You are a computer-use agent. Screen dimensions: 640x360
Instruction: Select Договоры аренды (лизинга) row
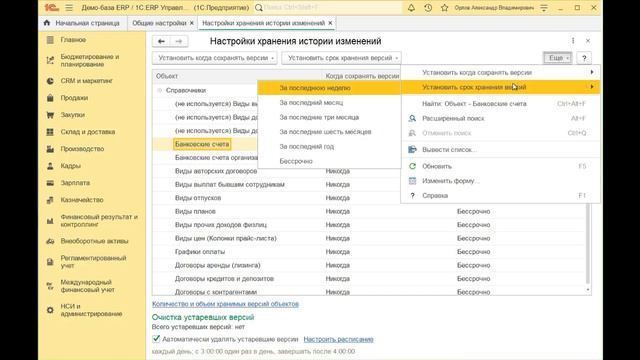click(x=218, y=265)
